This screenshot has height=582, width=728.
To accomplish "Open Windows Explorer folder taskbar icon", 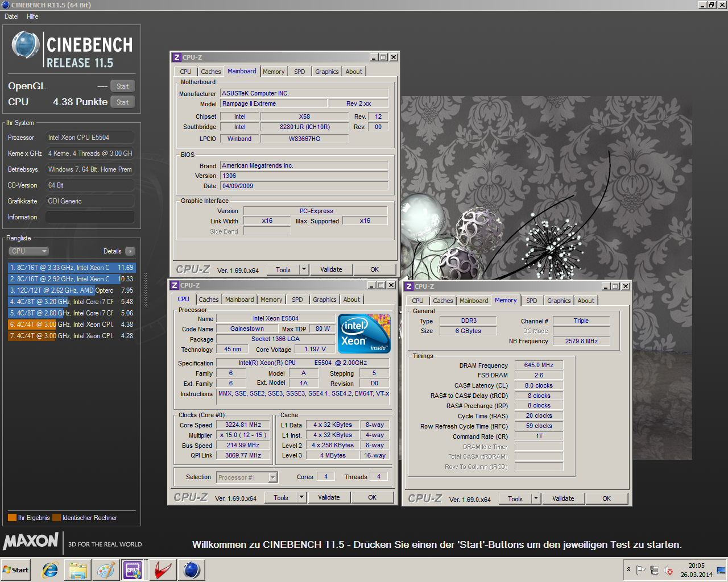I will tap(78, 570).
